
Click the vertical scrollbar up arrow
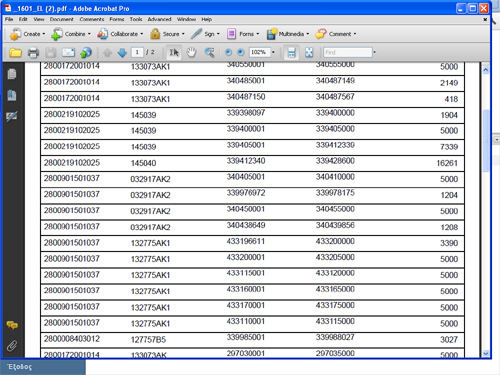(486, 70)
